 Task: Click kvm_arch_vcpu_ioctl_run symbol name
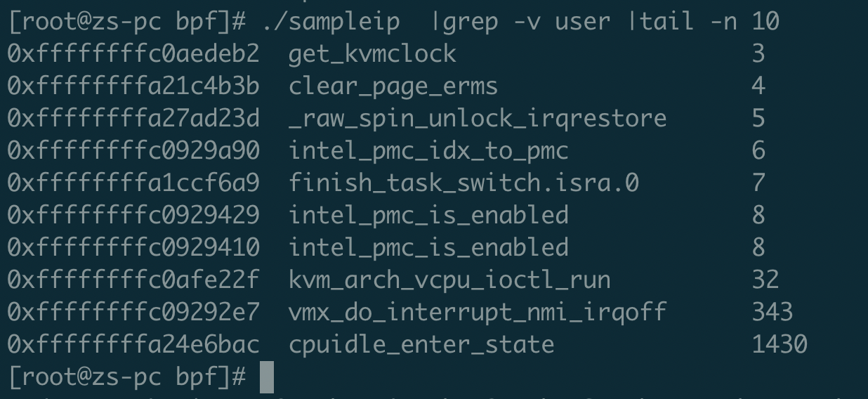tap(449, 280)
